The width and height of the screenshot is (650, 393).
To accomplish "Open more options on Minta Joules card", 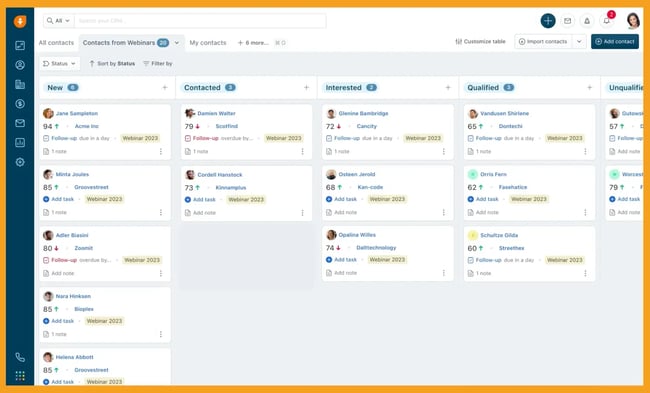I will click(x=161, y=212).
